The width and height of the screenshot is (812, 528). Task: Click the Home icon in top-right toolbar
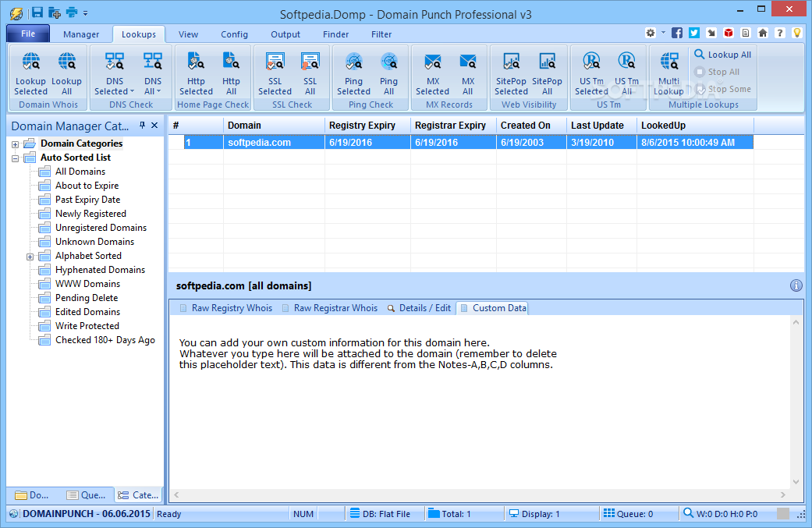coord(763,33)
